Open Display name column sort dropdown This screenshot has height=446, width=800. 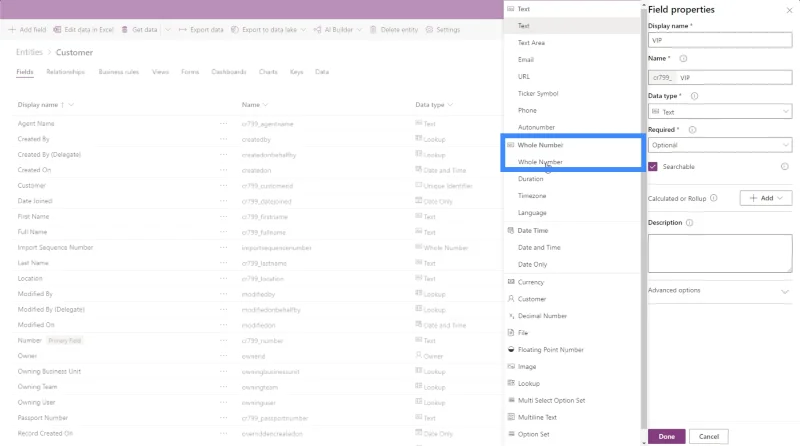tap(71, 105)
